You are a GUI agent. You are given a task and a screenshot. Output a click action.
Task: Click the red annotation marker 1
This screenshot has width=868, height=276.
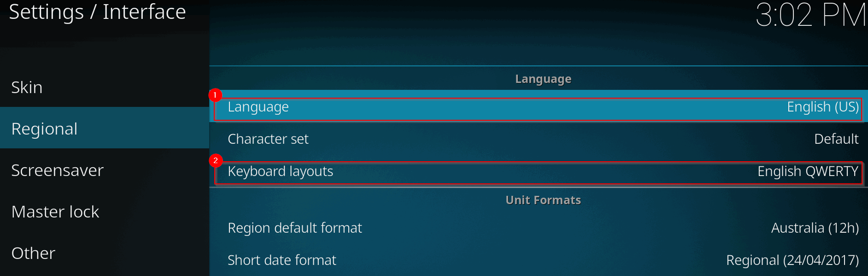coord(215,95)
